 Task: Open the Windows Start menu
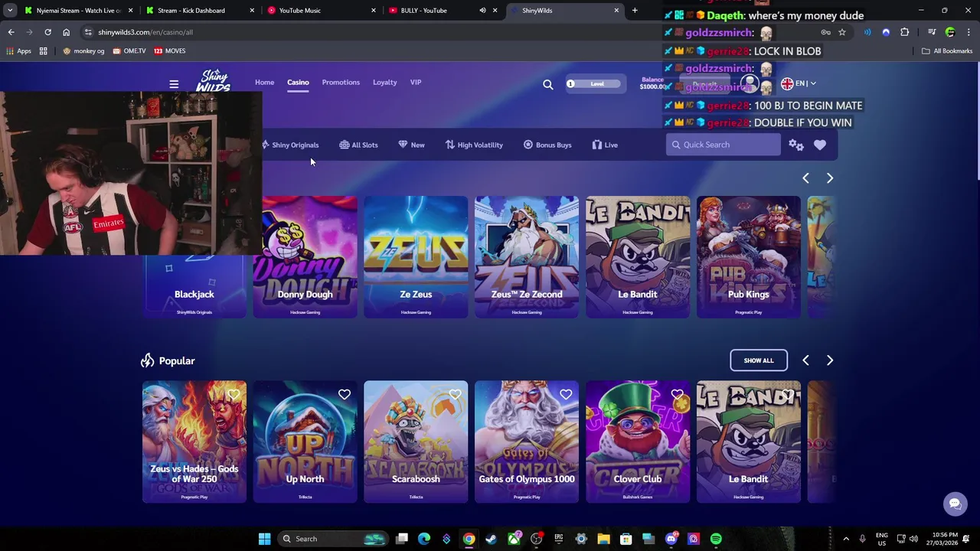click(x=264, y=539)
